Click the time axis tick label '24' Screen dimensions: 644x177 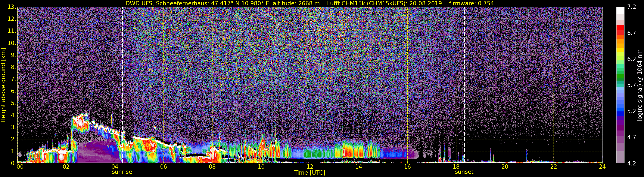(x=602, y=167)
